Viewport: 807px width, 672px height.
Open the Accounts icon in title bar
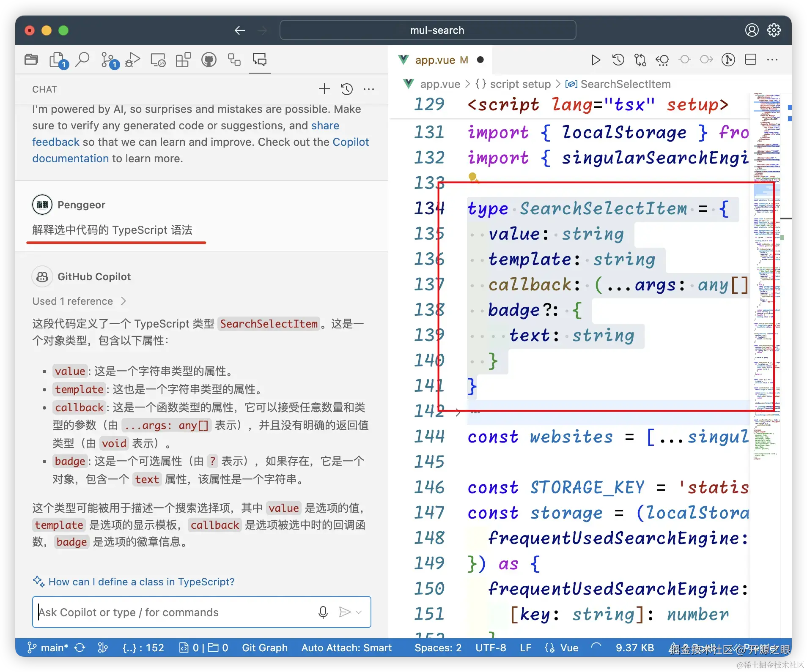coord(752,30)
